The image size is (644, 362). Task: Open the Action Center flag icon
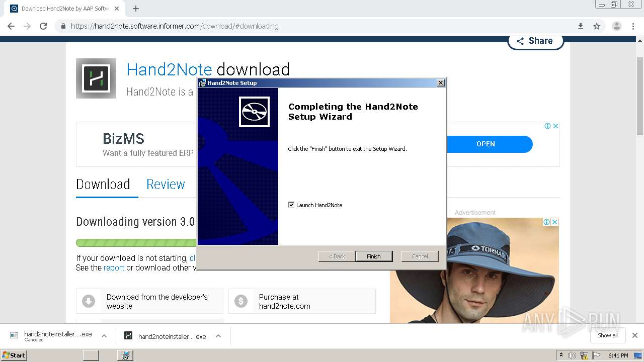[596, 355]
